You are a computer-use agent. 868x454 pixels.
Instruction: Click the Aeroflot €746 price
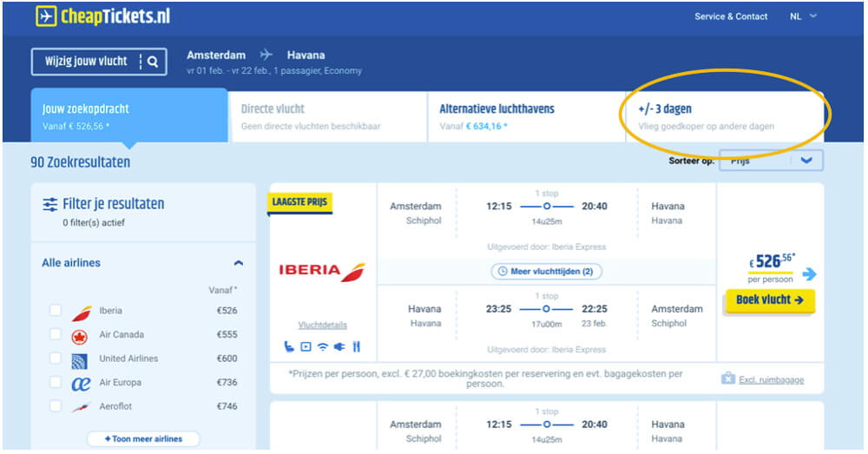227,406
